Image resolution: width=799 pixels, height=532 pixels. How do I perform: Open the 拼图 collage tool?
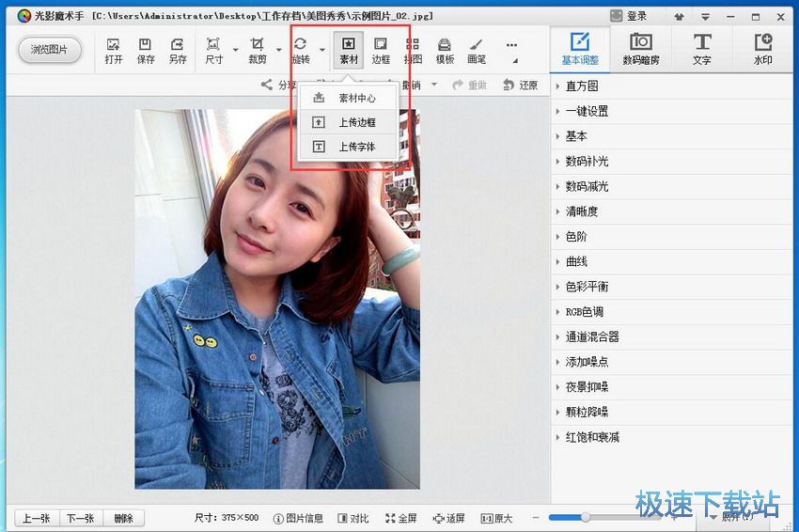[413, 51]
